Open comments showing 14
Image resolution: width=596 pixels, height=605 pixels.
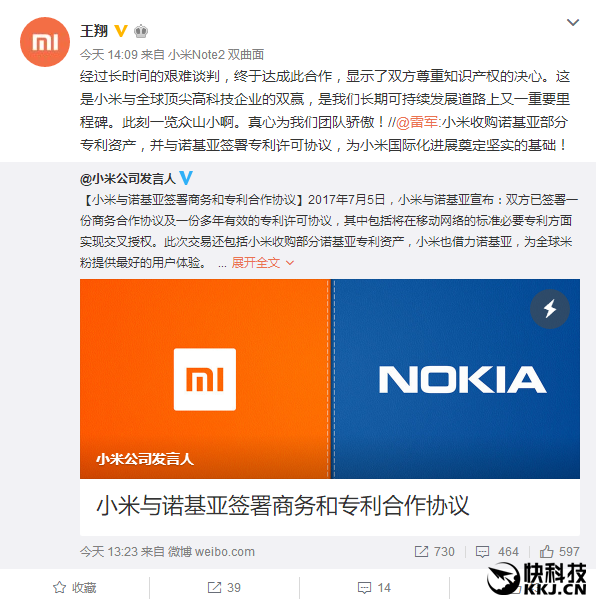pyautogui.click(x=374, y=588)
